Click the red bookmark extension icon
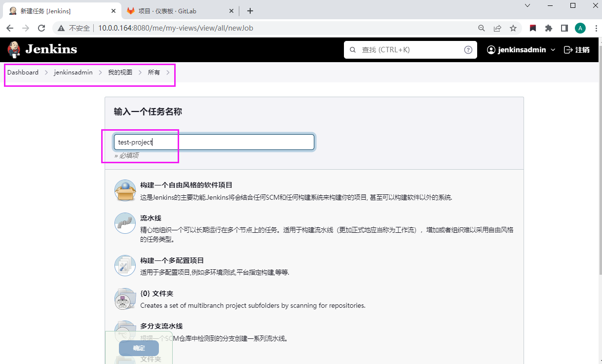Viewport: 602px width, 364px height. pos(533,28)
